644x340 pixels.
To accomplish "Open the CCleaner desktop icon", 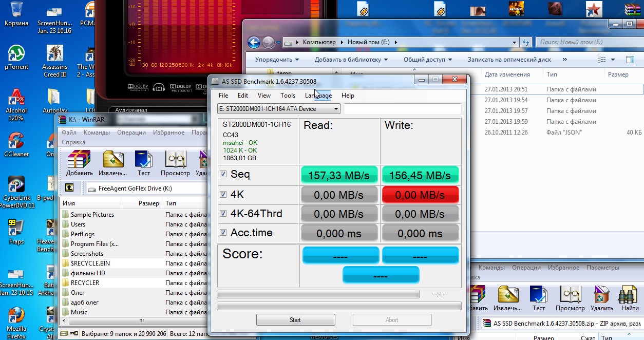I will (x=16, y=144).
